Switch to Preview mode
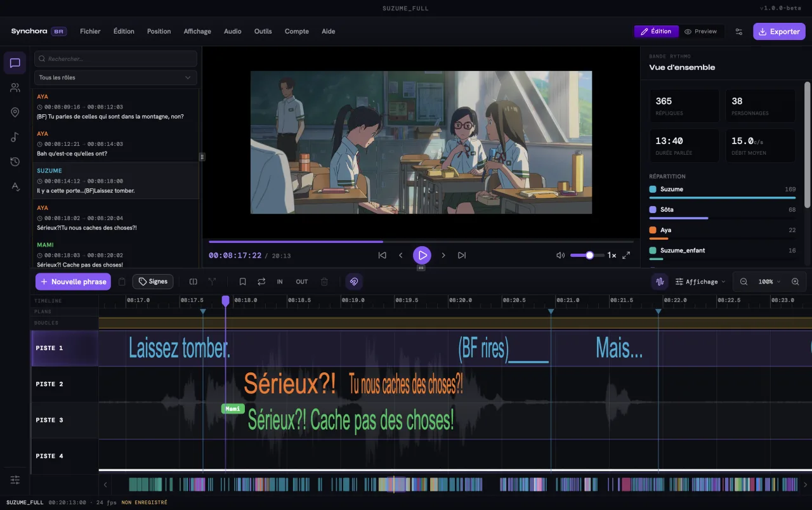The width and height of the screenshot is (812, 510). tap(701, 32)
